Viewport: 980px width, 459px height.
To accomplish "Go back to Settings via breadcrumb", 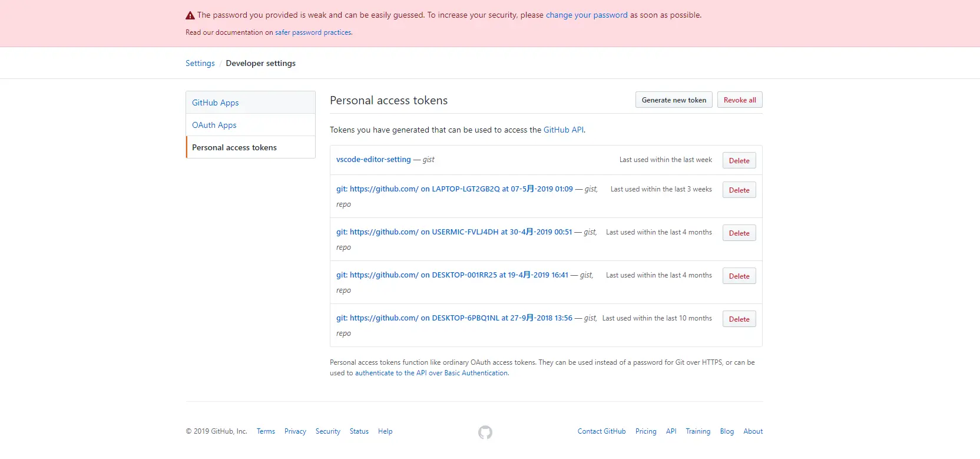I will point(200,64).
